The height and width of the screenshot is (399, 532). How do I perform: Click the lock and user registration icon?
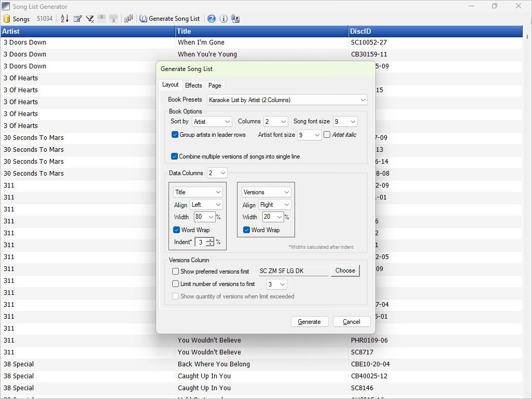[x=235, y=19]
